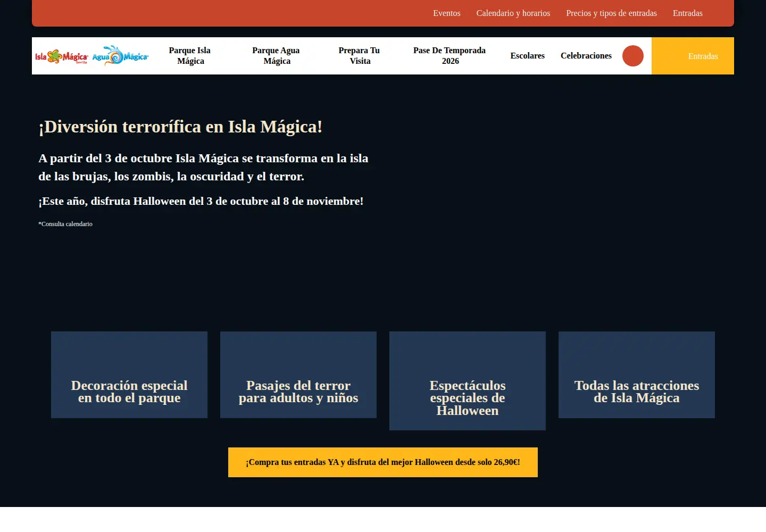This screenshot has width=766, height=532.
Task: Open the Prepara Tu Visita menu
Action: 359,56
